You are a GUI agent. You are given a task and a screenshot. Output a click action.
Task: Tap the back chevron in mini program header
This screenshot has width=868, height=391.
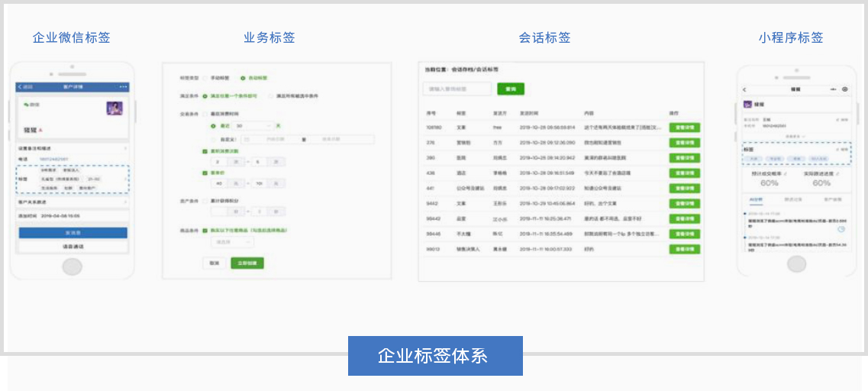click(745, 89)
